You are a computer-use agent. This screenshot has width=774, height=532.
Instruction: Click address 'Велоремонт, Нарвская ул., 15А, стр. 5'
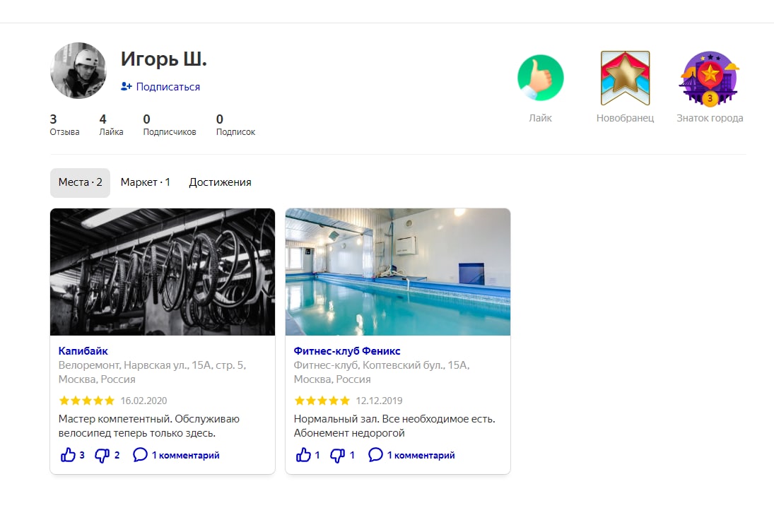152,365
